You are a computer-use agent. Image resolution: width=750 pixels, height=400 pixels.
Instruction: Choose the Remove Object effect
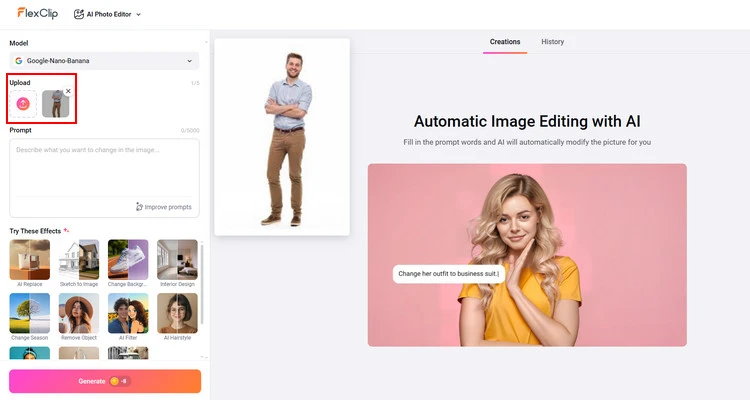(x=79, y=317)
